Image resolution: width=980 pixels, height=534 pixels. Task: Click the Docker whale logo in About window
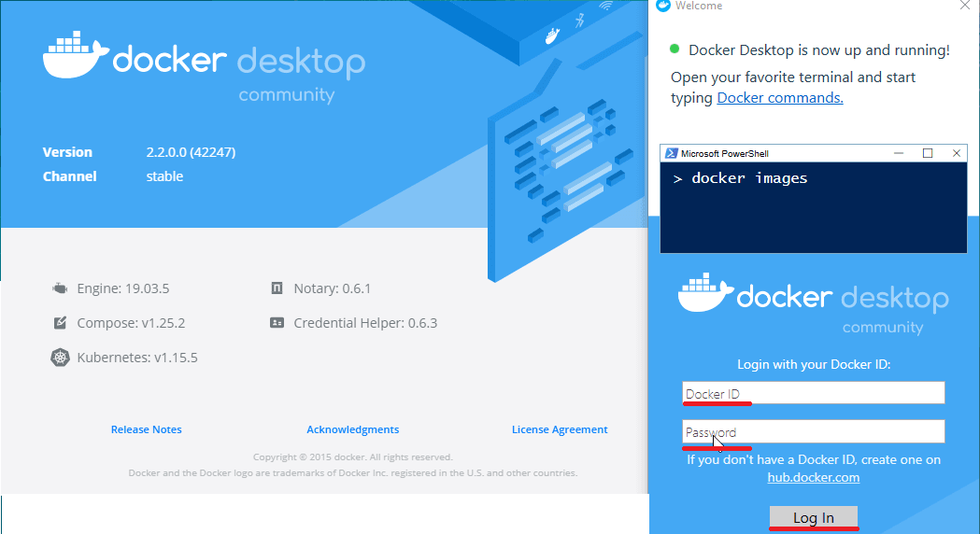click(76, 55)
